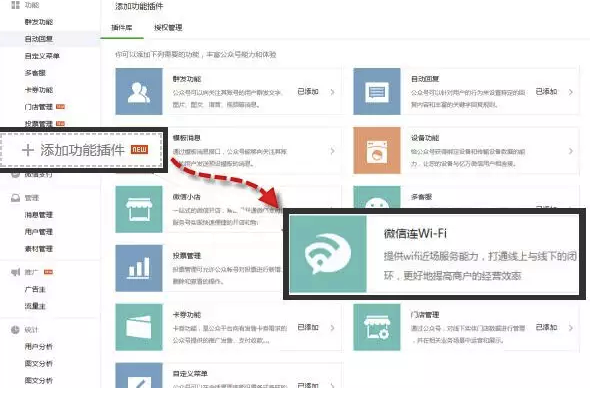This screenshot has width=600, height=403.
Task: Switch to the 授权管理 tab
Action: (x=168, y=28)
